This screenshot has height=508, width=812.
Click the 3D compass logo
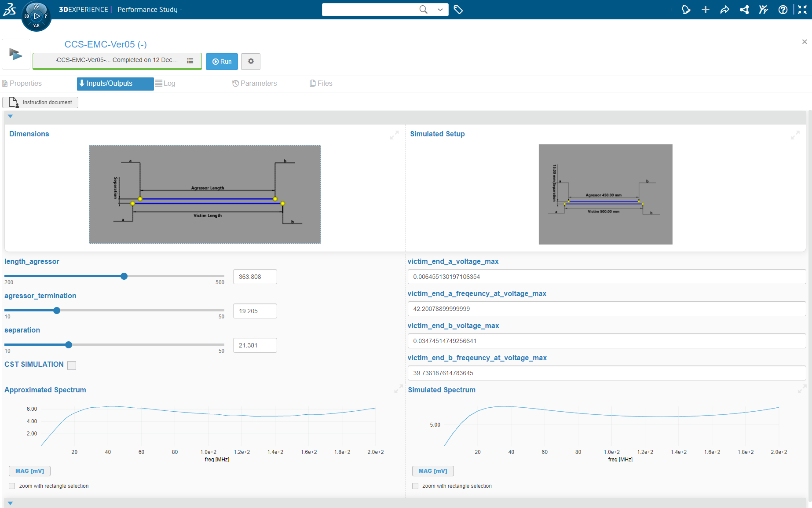click(x=37, y=16)
